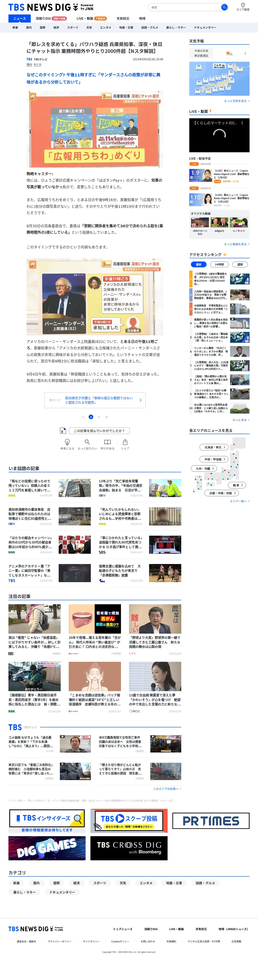Open the スポーツ sub-navigation item
The image size is (258, 980).
pyautogui.click(x=73, y=27)
